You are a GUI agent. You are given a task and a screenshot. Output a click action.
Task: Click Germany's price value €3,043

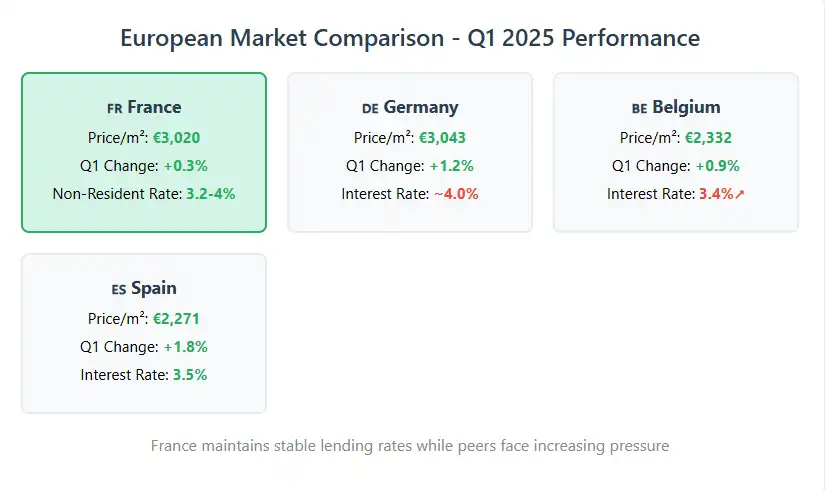[442, 137]
